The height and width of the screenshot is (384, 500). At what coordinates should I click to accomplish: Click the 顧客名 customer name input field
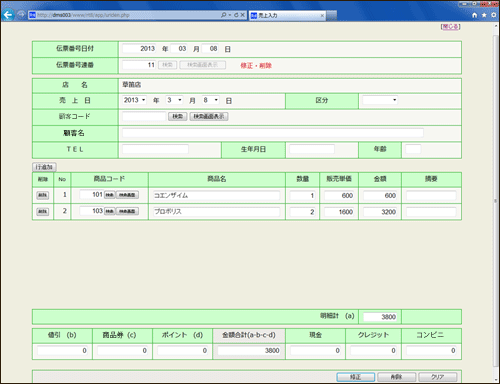point(273,133)
